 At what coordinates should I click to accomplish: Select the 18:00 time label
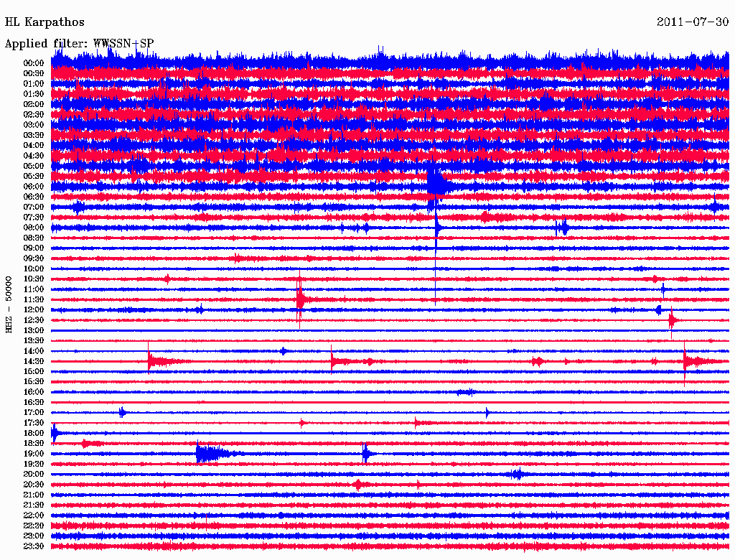coord(34,434)
